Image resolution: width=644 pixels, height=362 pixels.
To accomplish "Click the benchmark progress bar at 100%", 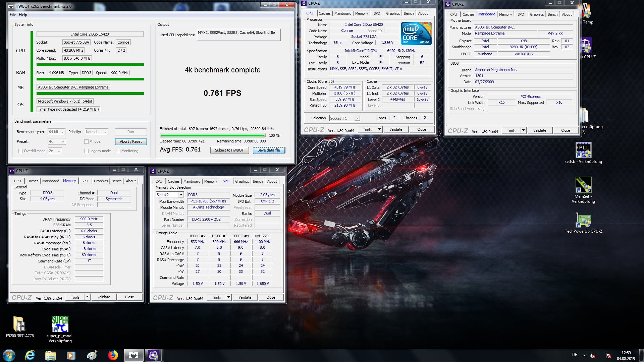I will coord(213,136).
